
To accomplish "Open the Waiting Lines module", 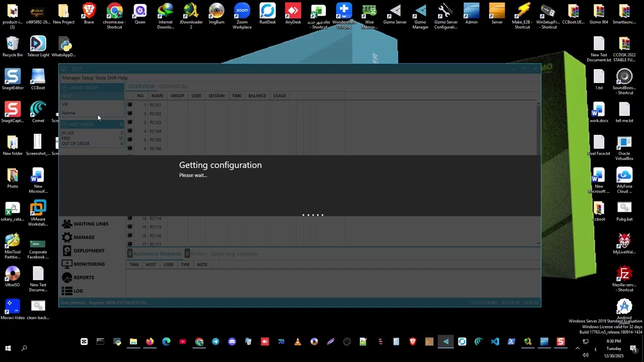I will (85, 224).
